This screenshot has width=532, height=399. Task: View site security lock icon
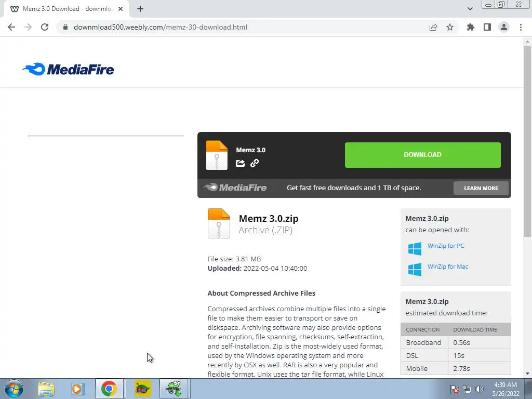65,27
